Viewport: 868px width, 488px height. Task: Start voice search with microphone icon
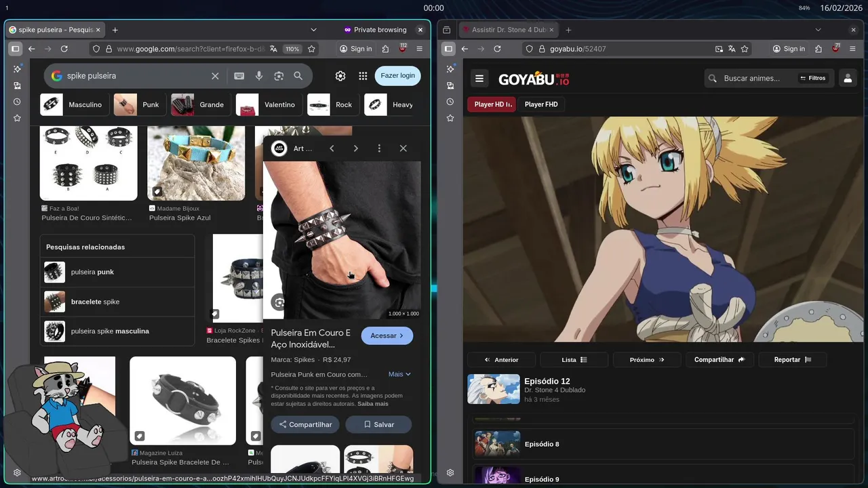click(x=258, y=76)
